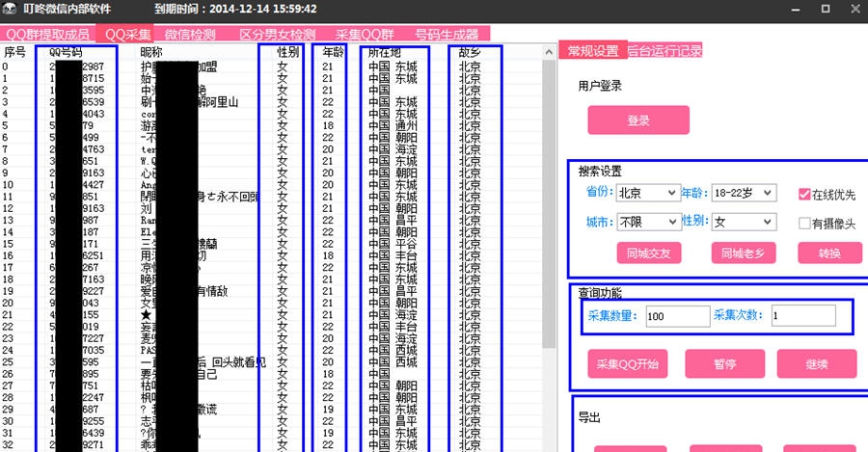The width and height of the screenshot is (868, 452).
Task: Select row 15 location cell 中国 平谷
Action: click(x=393, y=244)
